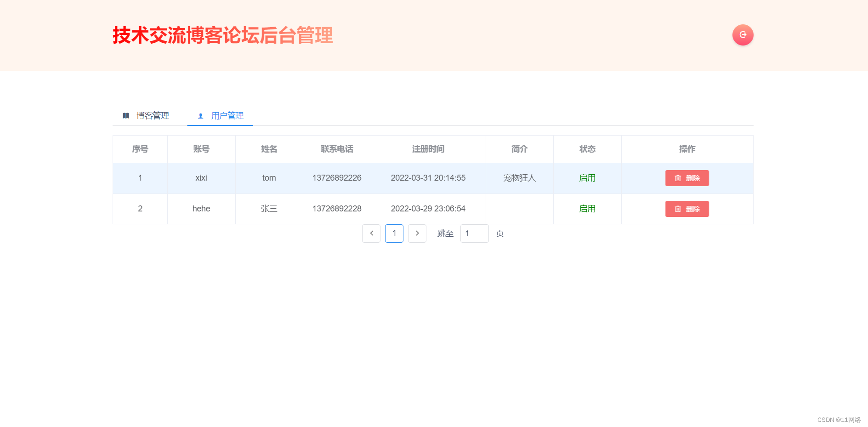Click the 简介 column header
Image resolution: width=868 pixels, height=427 pixels.
click(520, 149)
